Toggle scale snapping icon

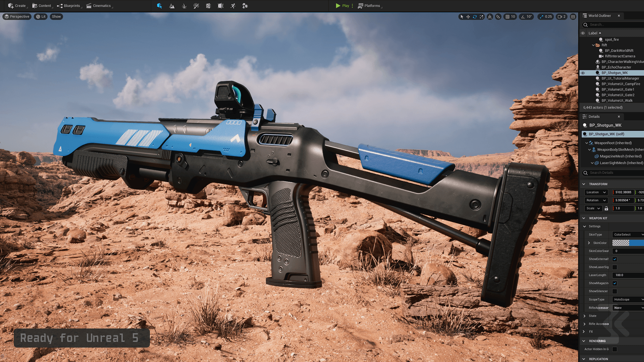[x=541, y=16]
